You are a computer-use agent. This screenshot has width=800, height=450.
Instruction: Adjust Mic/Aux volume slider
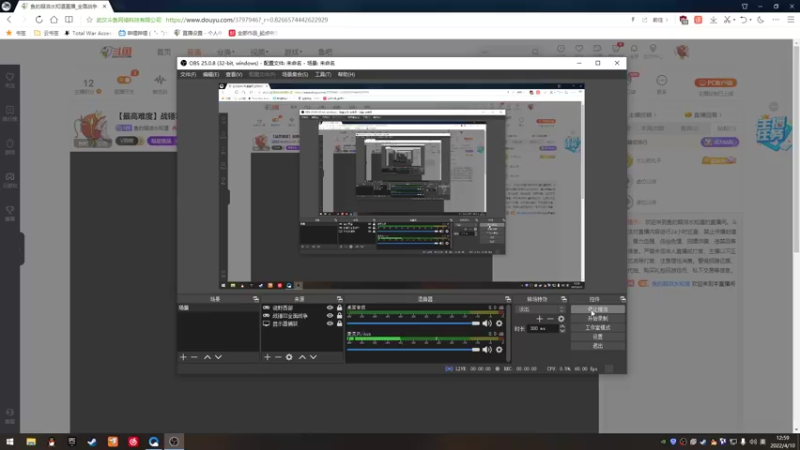pos(414,349)
